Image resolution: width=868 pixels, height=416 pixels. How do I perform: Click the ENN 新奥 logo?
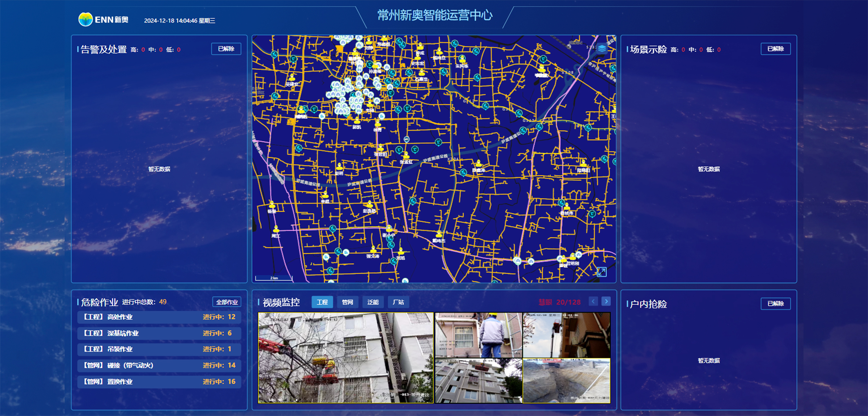click(x=103, y=19)
